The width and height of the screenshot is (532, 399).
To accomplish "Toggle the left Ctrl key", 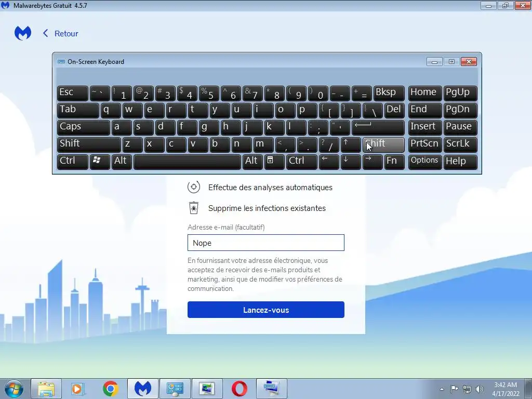I will click(x=73, y=162).
